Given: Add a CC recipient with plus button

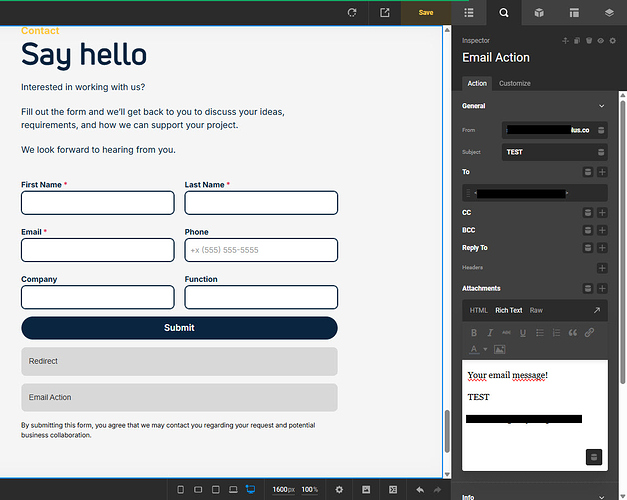Looking at the screenshot, I should 602,213.
